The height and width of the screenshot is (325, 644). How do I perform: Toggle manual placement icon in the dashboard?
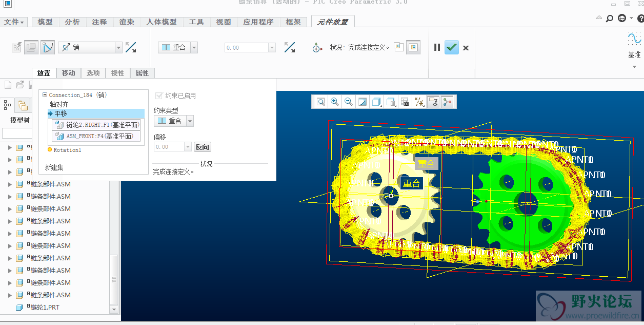(x=31, y=47)
